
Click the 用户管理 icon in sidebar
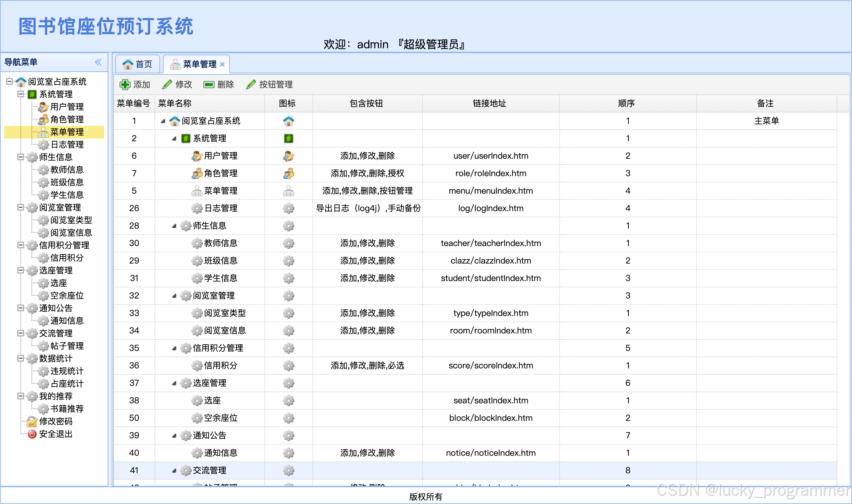click(x=43, y=107)
